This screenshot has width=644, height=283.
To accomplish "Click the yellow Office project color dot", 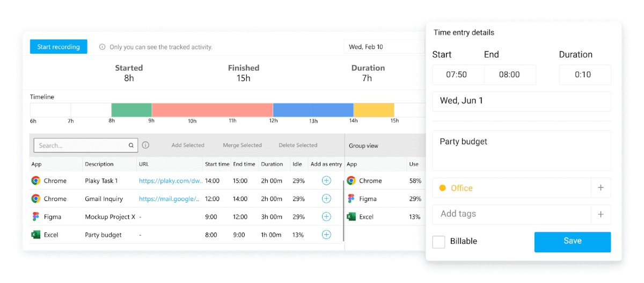I will (x=443, y=188).
